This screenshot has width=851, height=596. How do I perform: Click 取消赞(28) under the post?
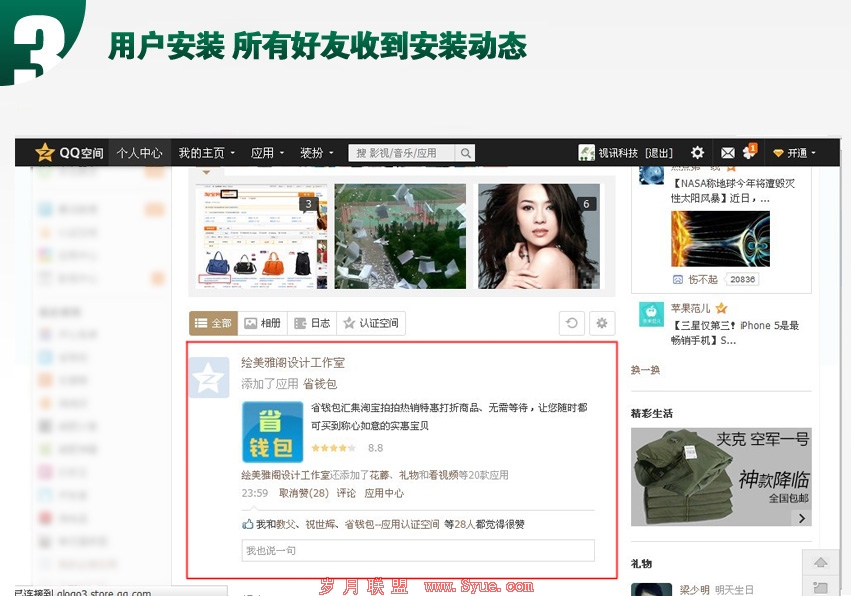coord(304,493)
